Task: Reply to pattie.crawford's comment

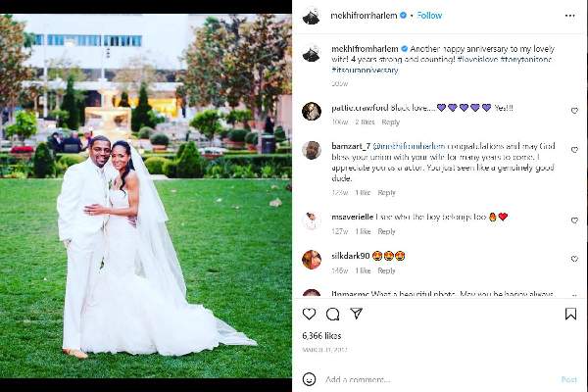Action: 390,122
